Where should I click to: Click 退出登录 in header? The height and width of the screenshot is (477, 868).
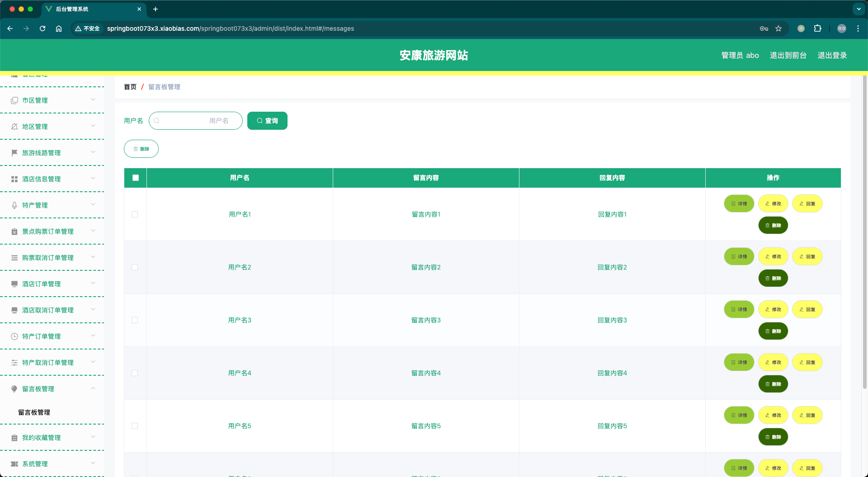pyautogui.click(x=832, y=55)
